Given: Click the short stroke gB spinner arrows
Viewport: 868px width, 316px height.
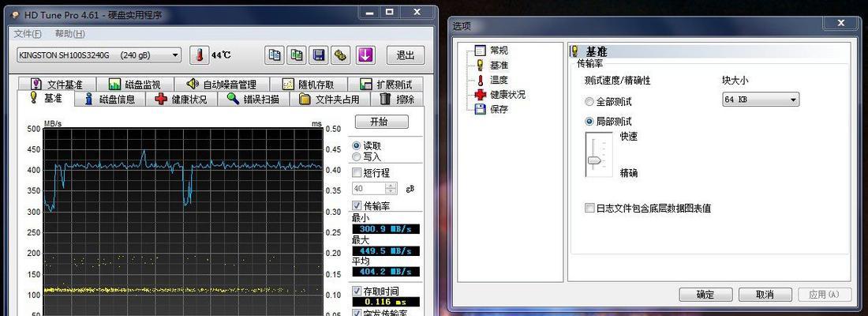Looking at the screenshot, I should tap(392, 189).
